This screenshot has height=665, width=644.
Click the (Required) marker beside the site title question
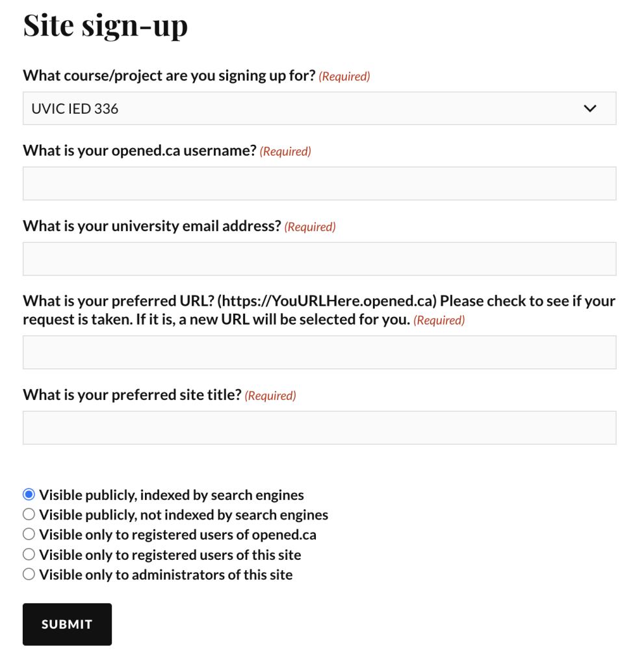270,395
